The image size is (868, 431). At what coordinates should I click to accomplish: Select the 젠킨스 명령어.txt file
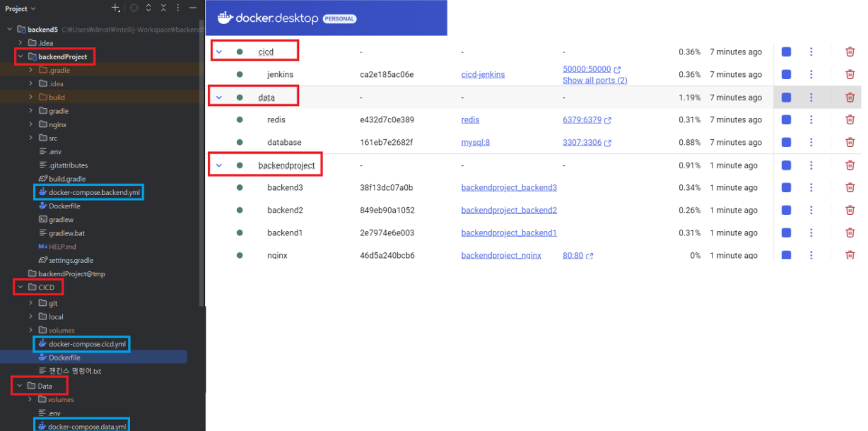[x=70, y=371]
